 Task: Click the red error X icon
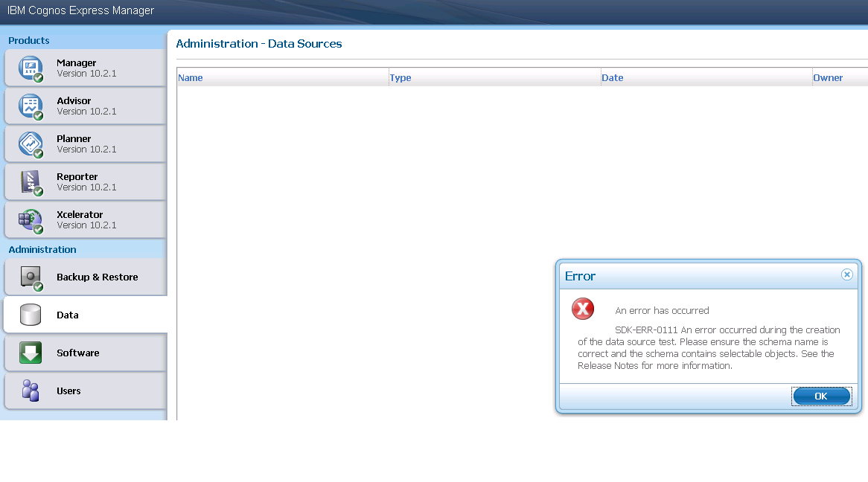click(583, 309)
